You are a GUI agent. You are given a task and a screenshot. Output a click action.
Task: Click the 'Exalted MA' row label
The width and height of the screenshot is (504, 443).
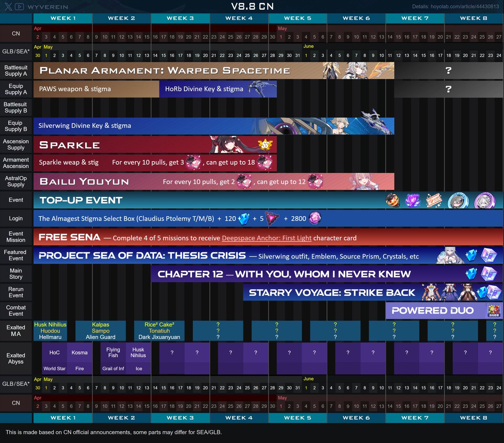point(16,330)
